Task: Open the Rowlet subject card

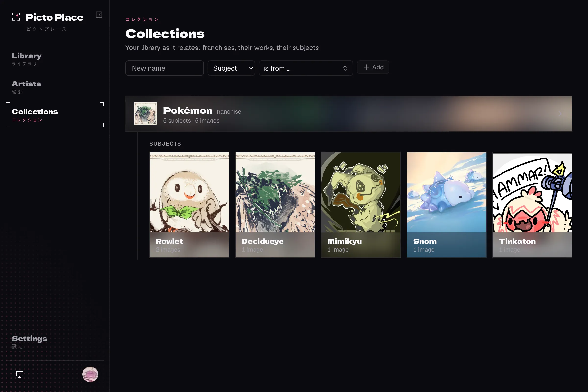Action: tap(189, 205)
